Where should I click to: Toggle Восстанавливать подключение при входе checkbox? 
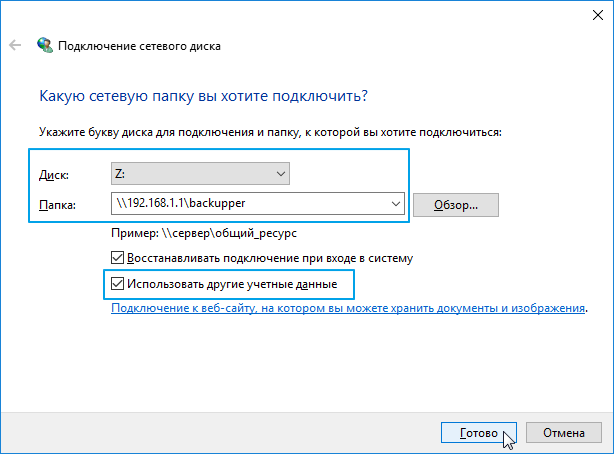pos(117,258)
